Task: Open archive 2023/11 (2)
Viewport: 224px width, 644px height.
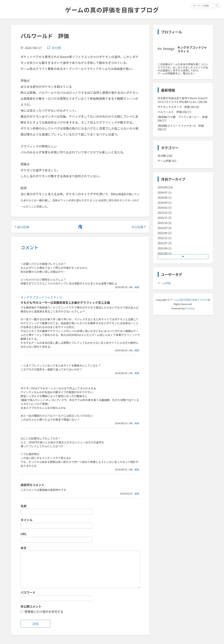Action: coord(164,218)
